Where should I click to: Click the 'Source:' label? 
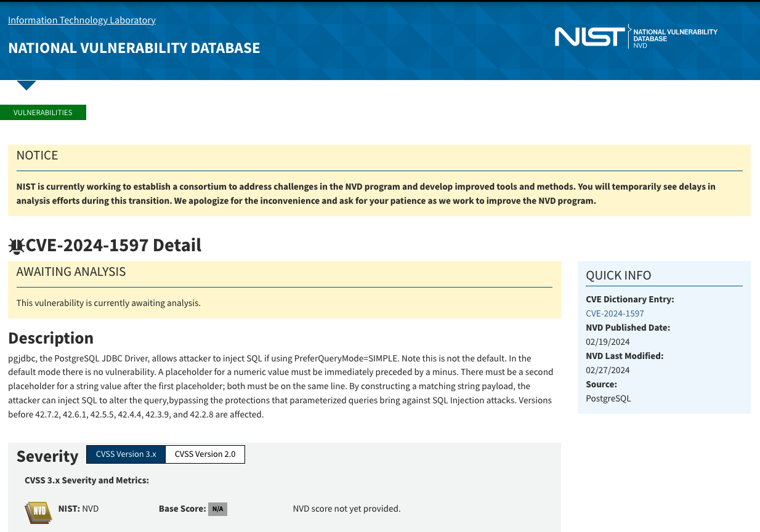click(x=601, y=384)
